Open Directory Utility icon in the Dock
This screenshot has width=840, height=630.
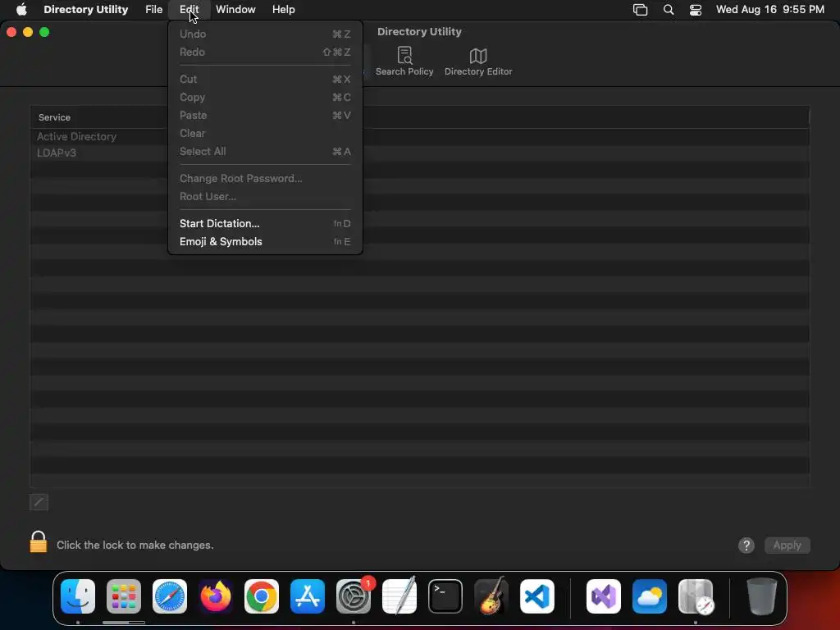[x=696, y=596]
